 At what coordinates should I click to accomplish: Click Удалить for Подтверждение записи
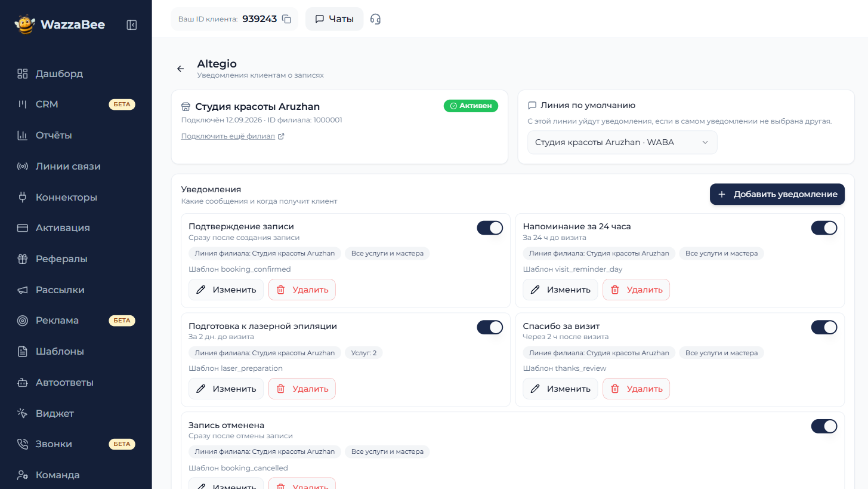click(302, 290)
